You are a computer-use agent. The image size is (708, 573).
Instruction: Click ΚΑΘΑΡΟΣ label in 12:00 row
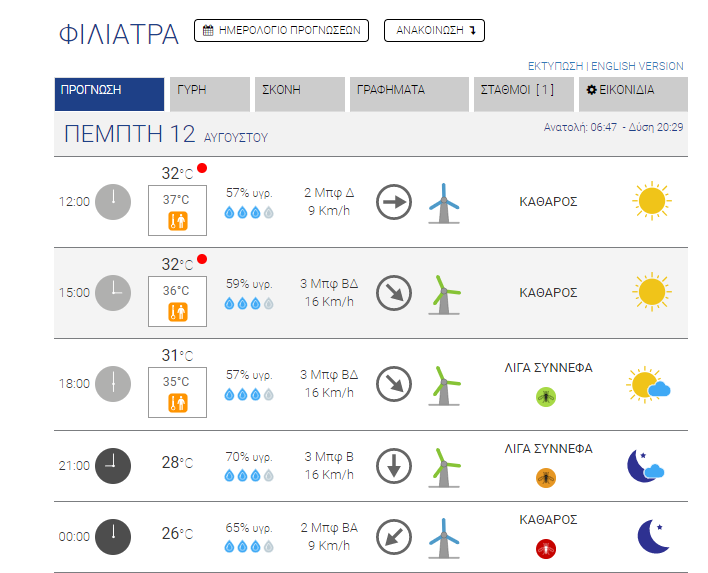pos(548,202)
